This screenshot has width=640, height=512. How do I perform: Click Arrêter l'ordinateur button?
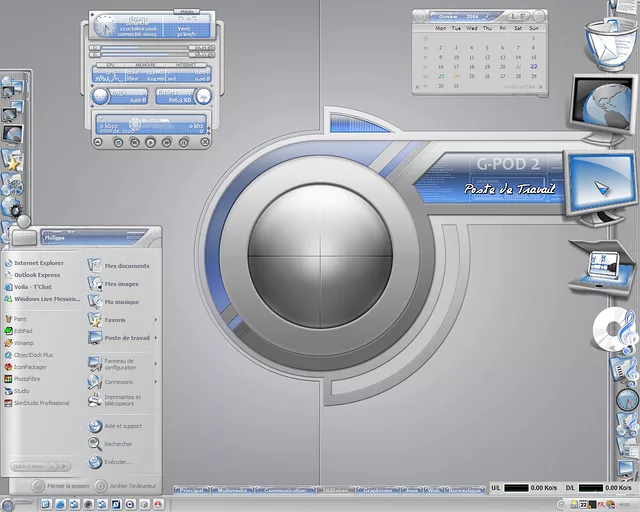(x=127, y=486)
